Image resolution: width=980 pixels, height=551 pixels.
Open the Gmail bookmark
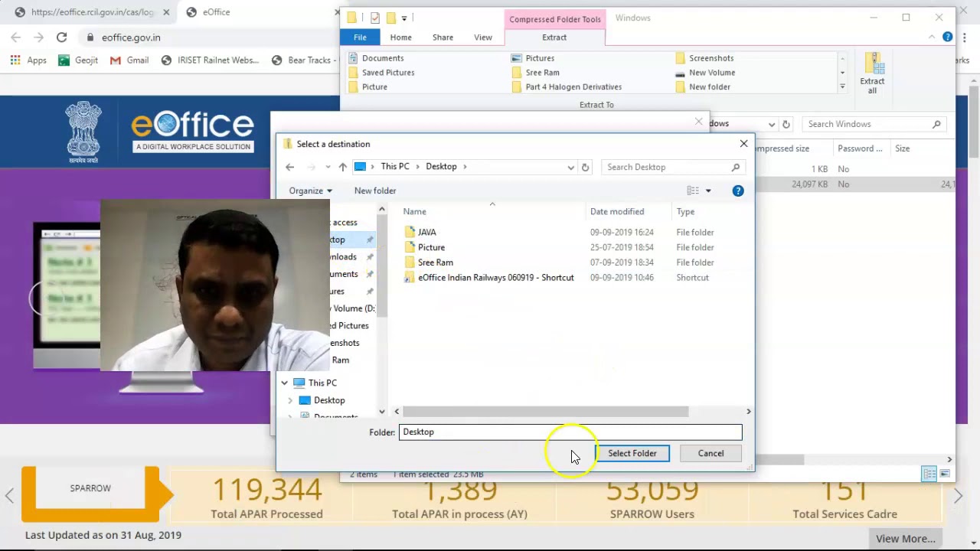129,60
